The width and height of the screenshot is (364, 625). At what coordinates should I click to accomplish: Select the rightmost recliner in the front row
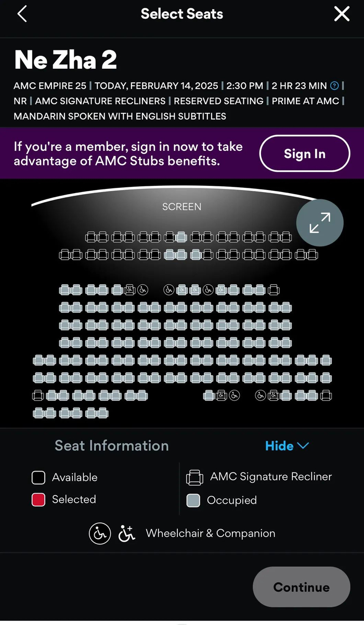click(x=286, y=237)
